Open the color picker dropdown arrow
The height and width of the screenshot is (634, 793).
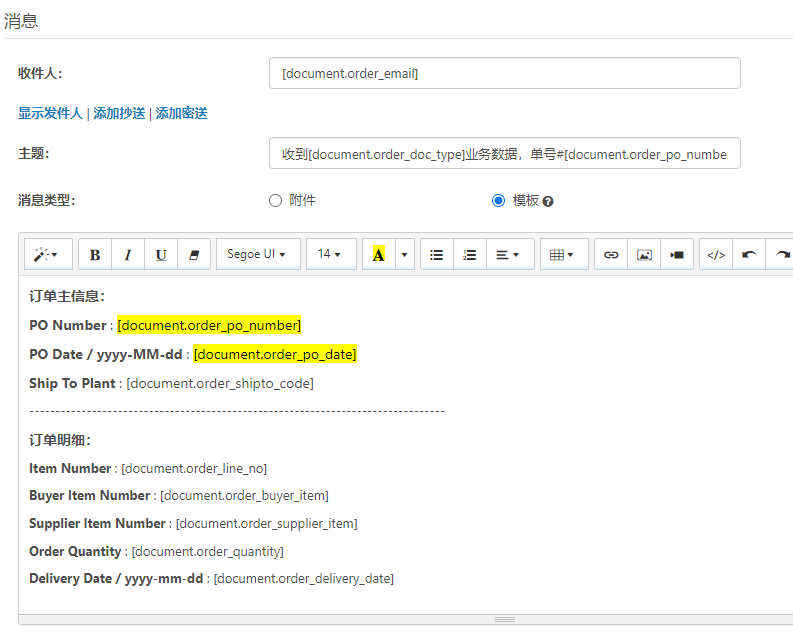pos(405,254)
